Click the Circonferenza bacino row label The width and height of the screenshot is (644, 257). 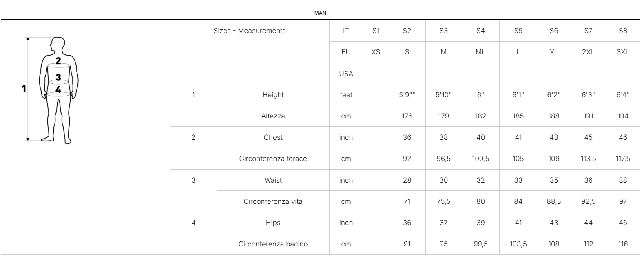coord(273,244)
